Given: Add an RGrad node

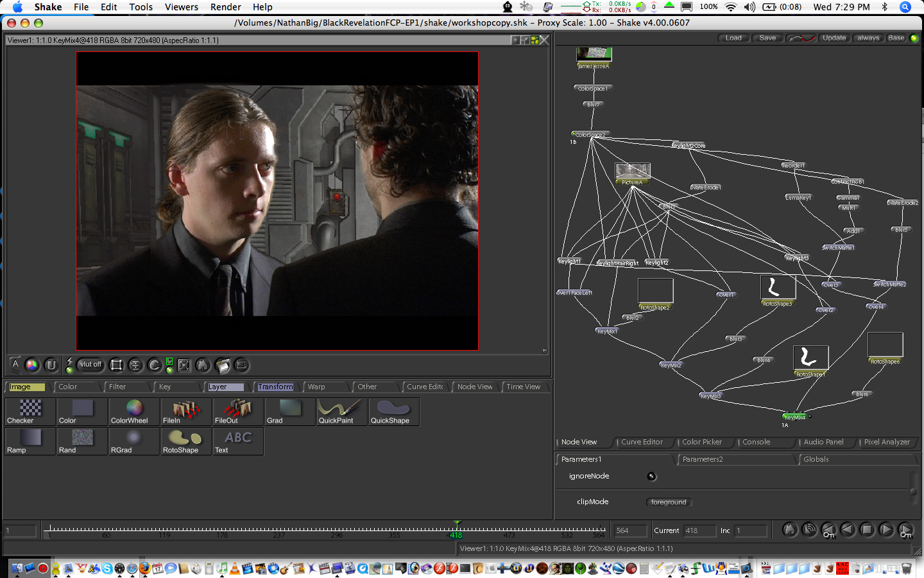Looking at the screenshot, I should (x=134, y=441).
